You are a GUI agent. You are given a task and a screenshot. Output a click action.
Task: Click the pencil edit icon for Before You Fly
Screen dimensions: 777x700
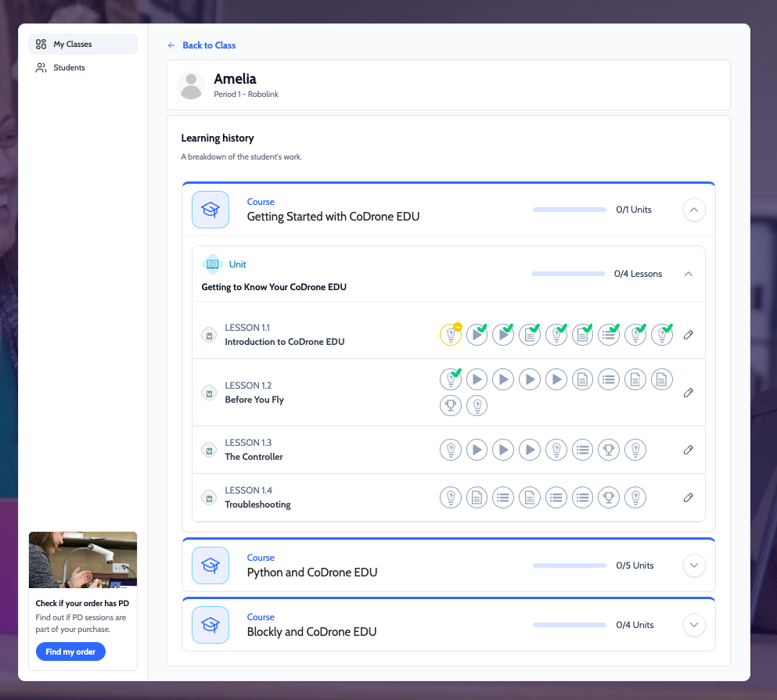click(x=689, y=393)
